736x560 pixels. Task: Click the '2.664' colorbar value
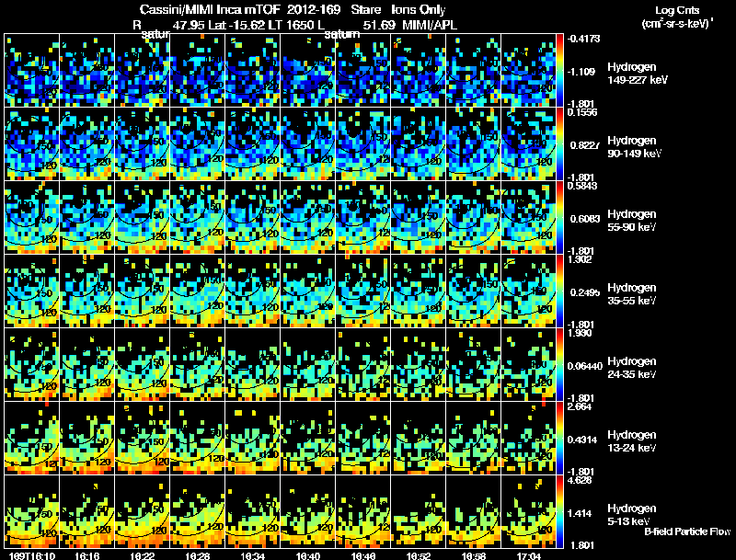pos(580,406)
